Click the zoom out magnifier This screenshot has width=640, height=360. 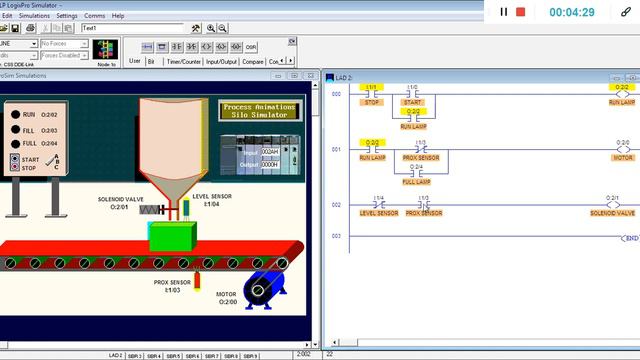(x=222, y=28)
